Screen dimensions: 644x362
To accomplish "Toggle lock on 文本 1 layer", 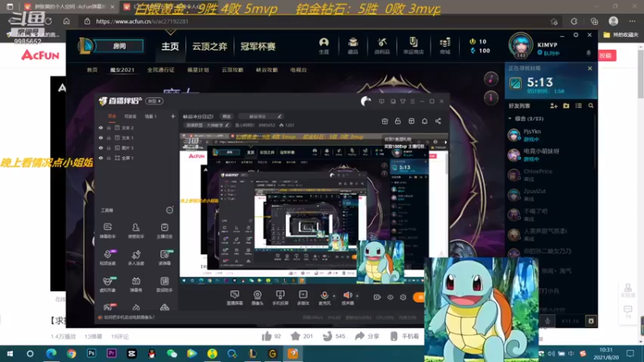I will (x=109, y=138).
